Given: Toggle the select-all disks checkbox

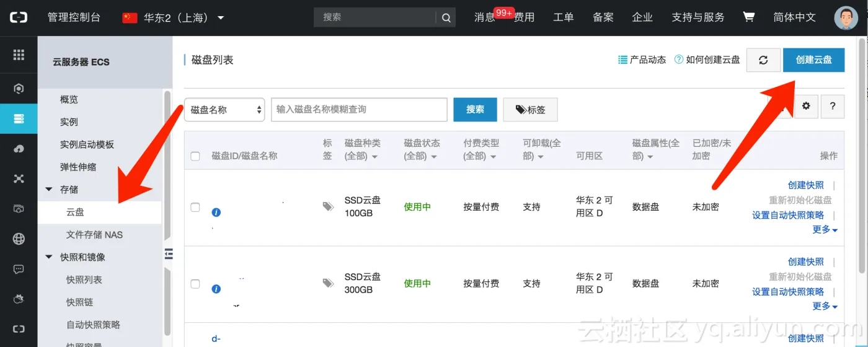Looking at the screenshot, I should (x=195, y=156).
